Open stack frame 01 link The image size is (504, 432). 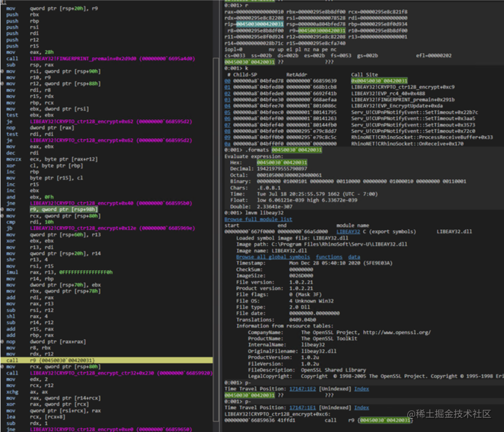pos(227,87)
